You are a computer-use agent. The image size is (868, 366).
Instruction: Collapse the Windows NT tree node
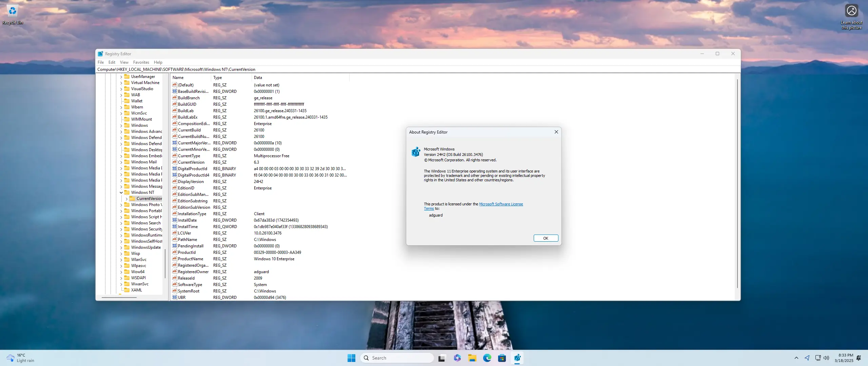coord(121,192)
